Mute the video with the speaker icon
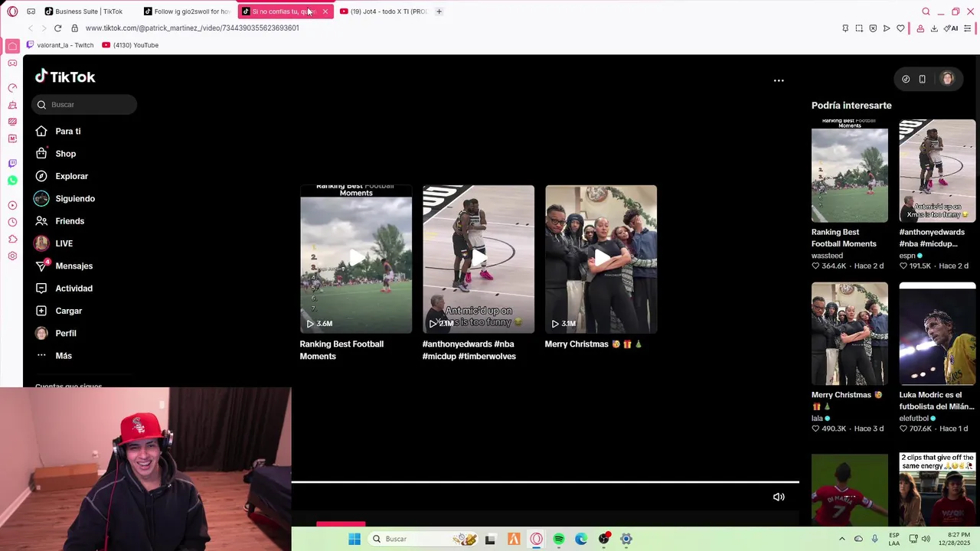The width and height of the screenshot is (980, 551). (779, 497)
